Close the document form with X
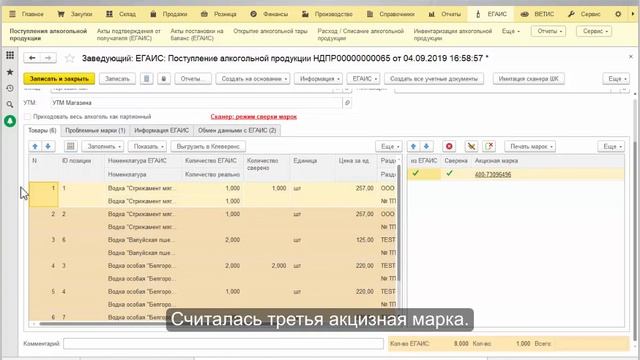 [x=631, y=57]
